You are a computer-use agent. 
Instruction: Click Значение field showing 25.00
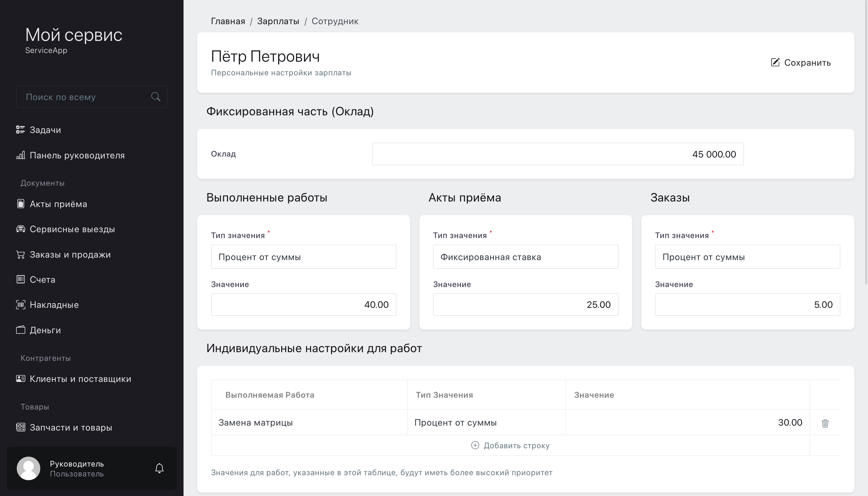click(525, 304)
